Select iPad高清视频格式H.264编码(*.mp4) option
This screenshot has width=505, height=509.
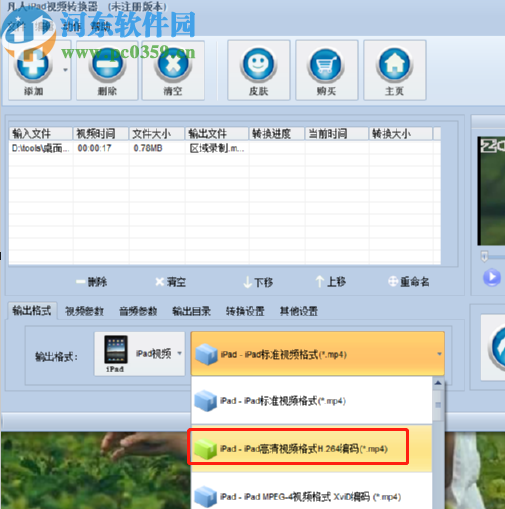312,448
